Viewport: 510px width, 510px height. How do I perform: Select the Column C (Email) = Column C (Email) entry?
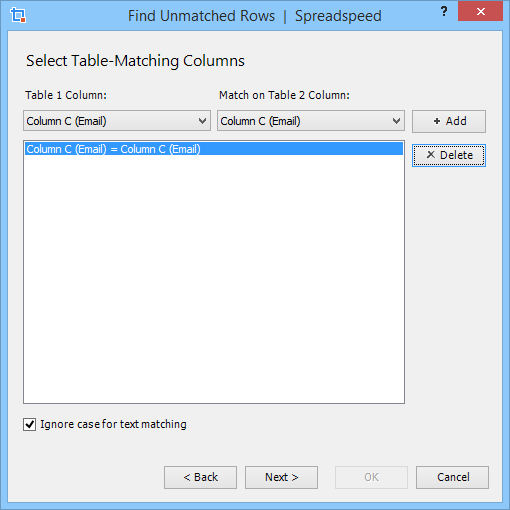(x=214, y=149)
